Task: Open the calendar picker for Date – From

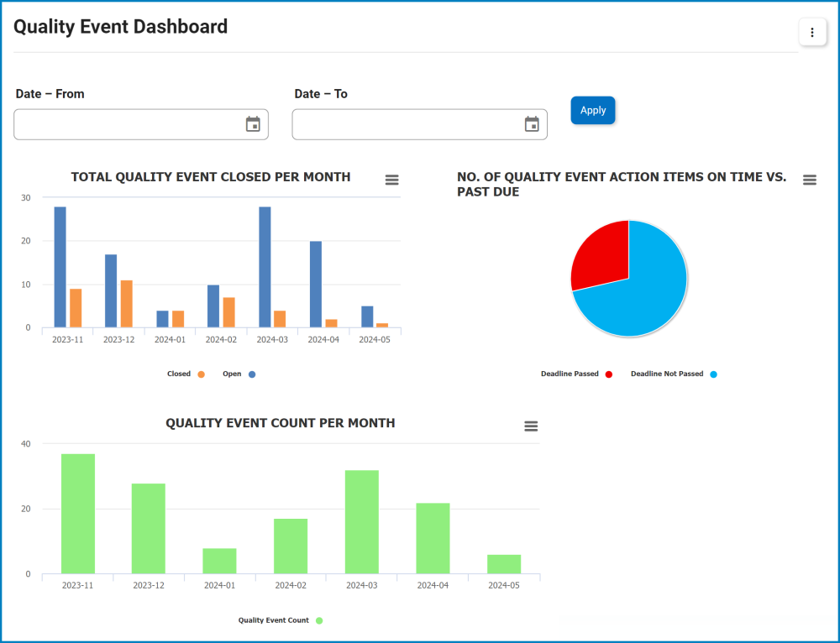Action: coord(255,123)
